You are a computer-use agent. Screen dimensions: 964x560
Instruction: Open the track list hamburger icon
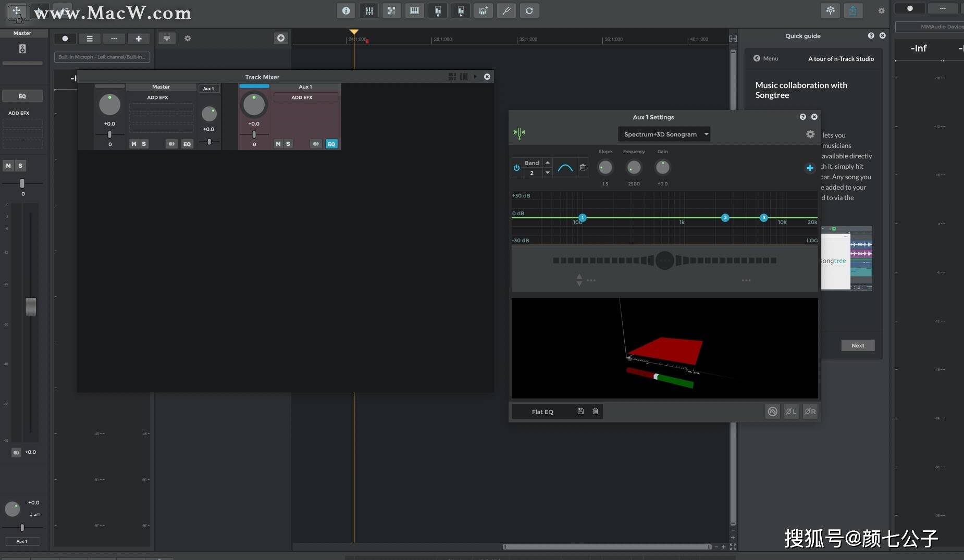(x=90, y=39)
